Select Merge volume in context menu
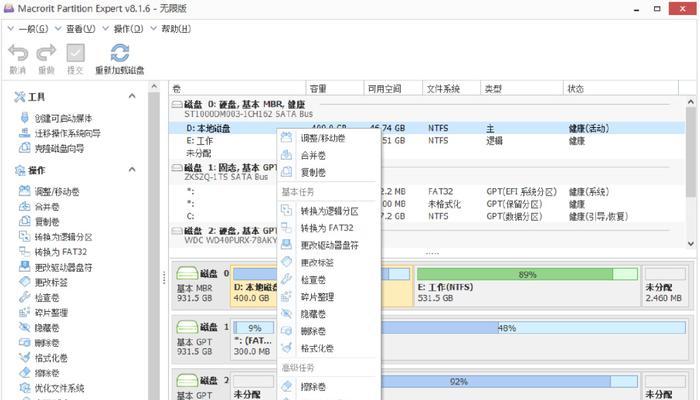Screen dimensions: 700x400 (329, 155)
